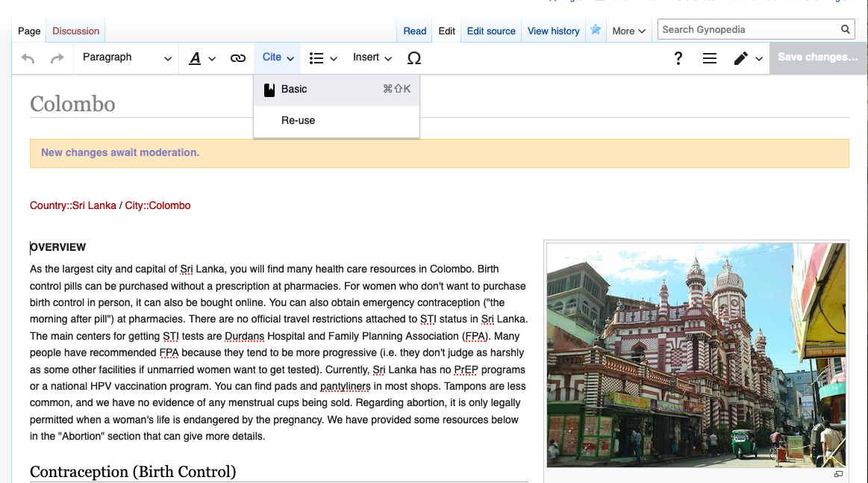Open the page options hamburger menu
868x483 pixels.
(710, 58)
